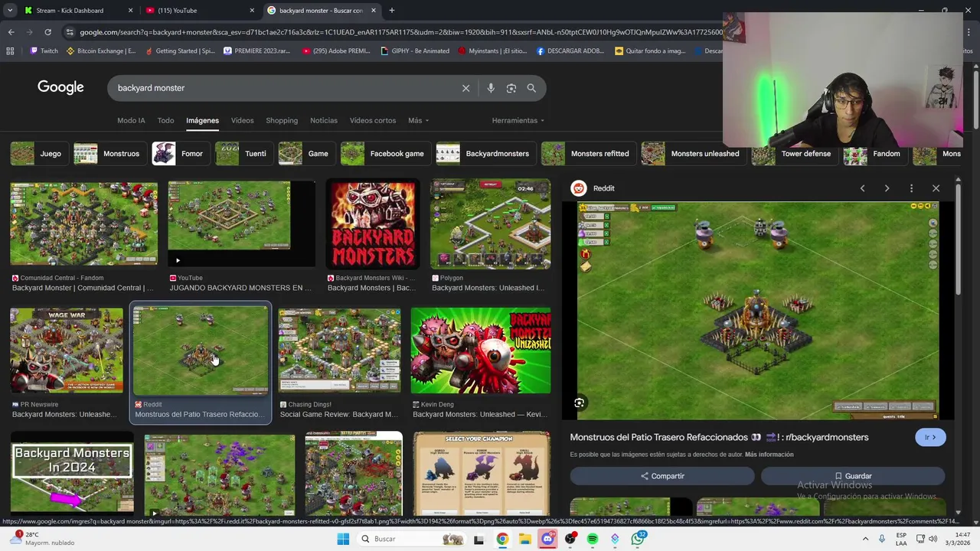
Task: Open the Chasing Dings Social Game Review image
Action: tap(339, 350)
